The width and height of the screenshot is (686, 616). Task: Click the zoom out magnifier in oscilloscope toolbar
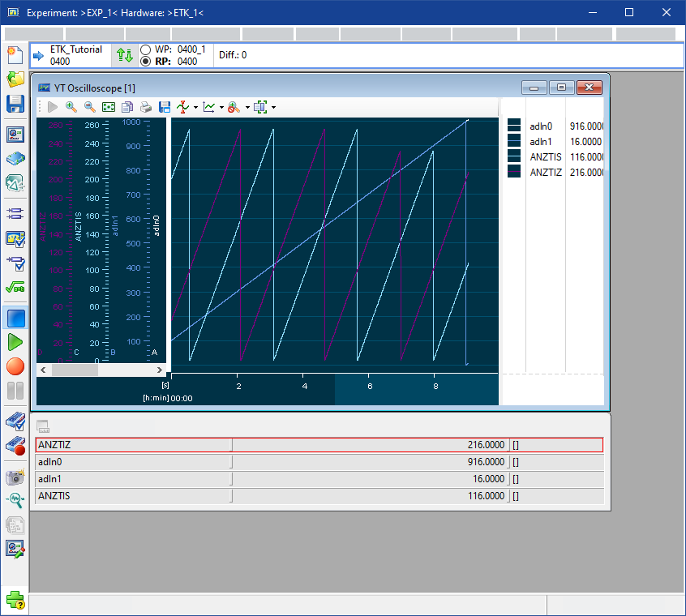coord(90,107)
